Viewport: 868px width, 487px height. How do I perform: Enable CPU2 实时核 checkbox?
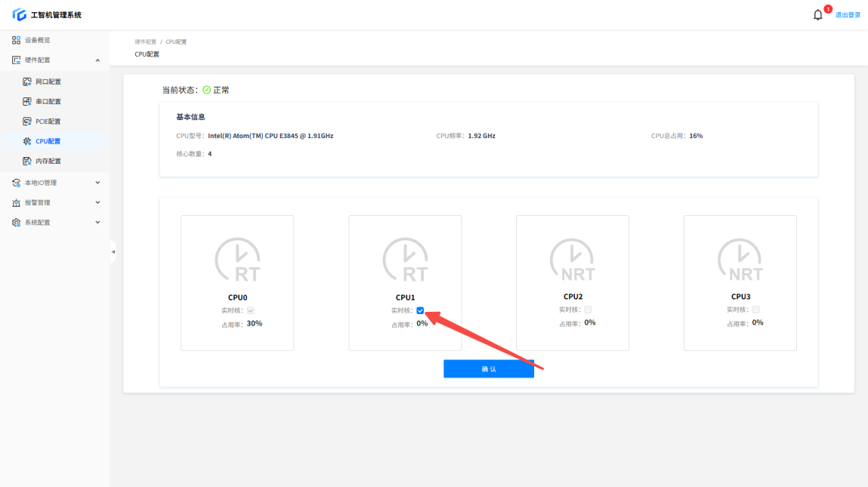tap(588, 310)
